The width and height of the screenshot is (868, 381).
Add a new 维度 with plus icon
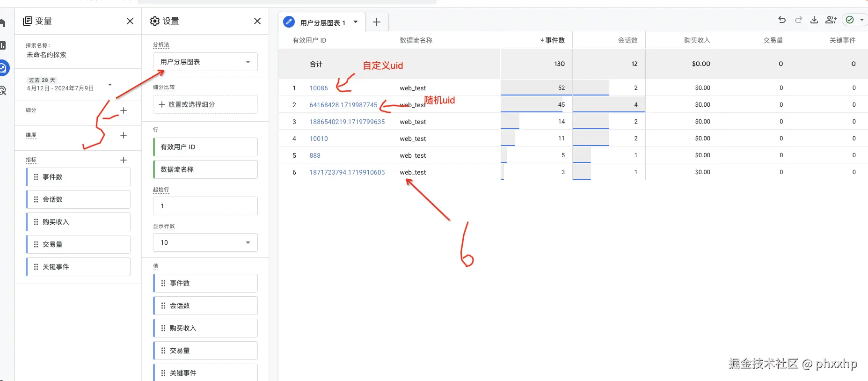124,135
